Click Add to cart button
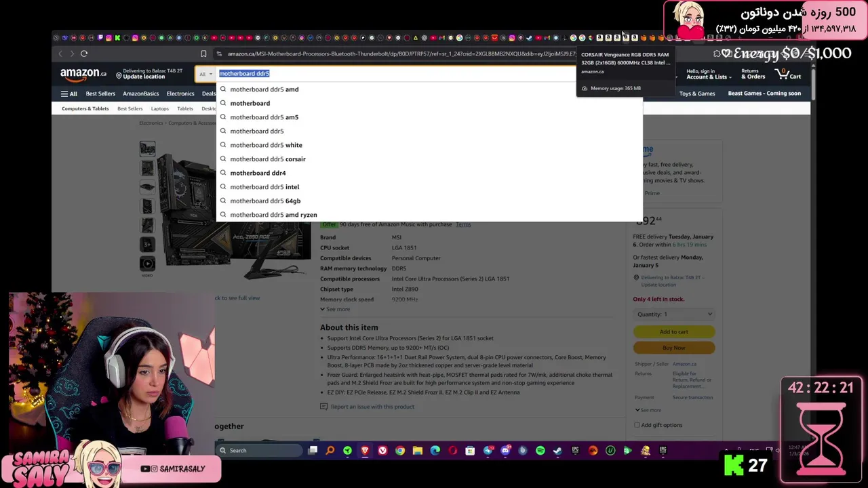The height and width of the screenshot is (488, 868). click(674, 331)
